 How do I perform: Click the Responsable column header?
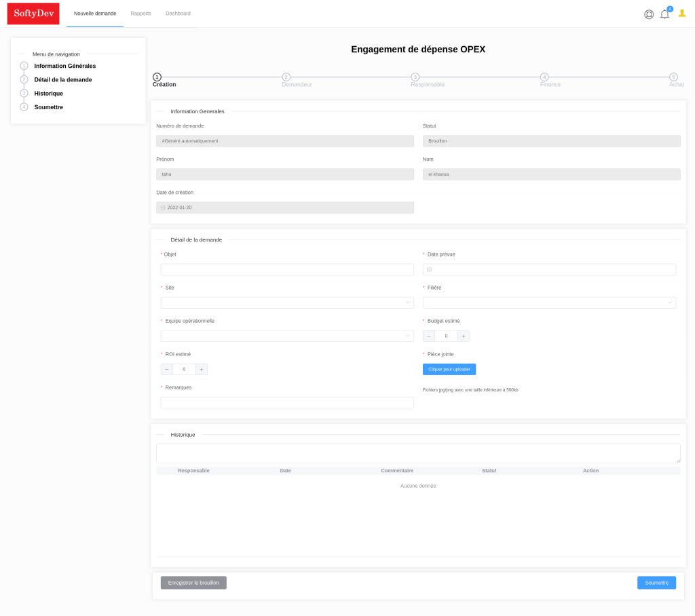(x=193, y=471)
